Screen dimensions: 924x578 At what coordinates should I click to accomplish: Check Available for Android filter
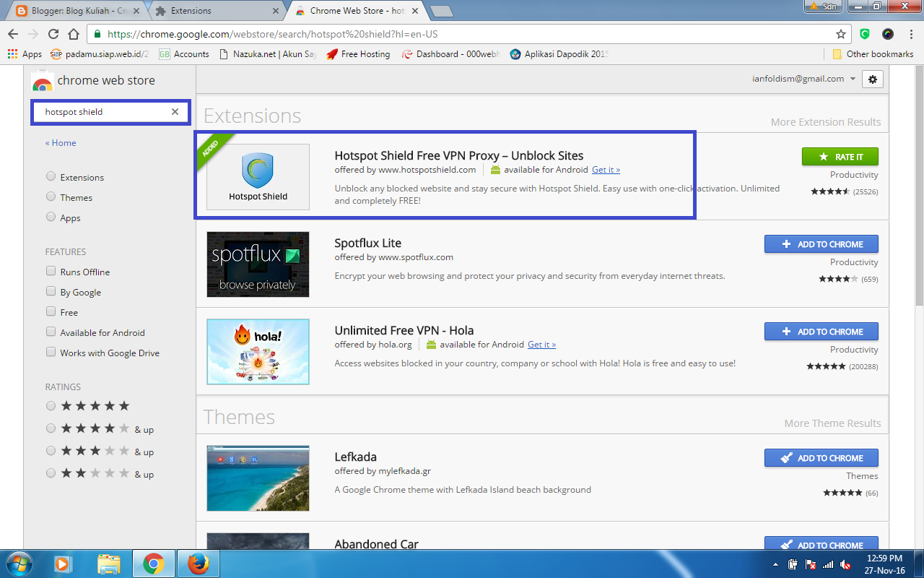(51, 332)
